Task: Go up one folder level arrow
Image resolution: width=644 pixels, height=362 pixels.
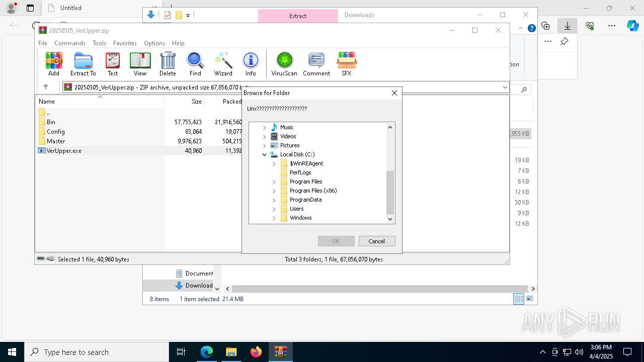Action: (x=46, y=87)
